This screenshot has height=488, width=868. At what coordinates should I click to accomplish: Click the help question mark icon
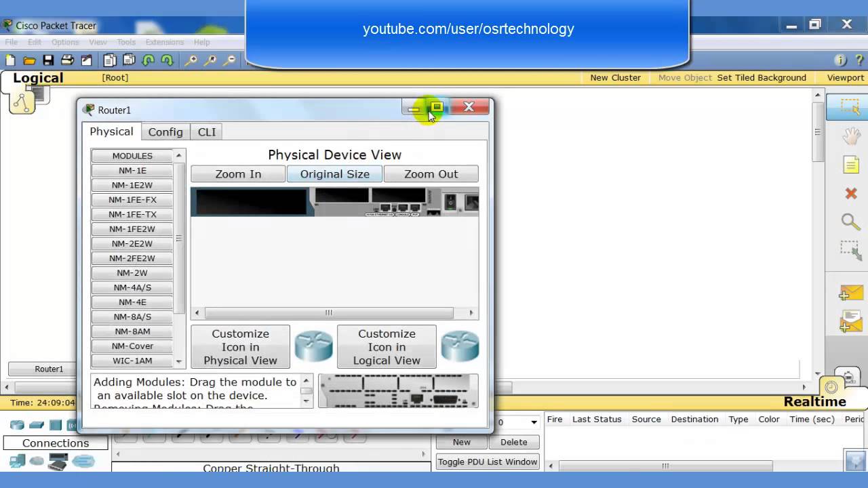click(860, 60)
